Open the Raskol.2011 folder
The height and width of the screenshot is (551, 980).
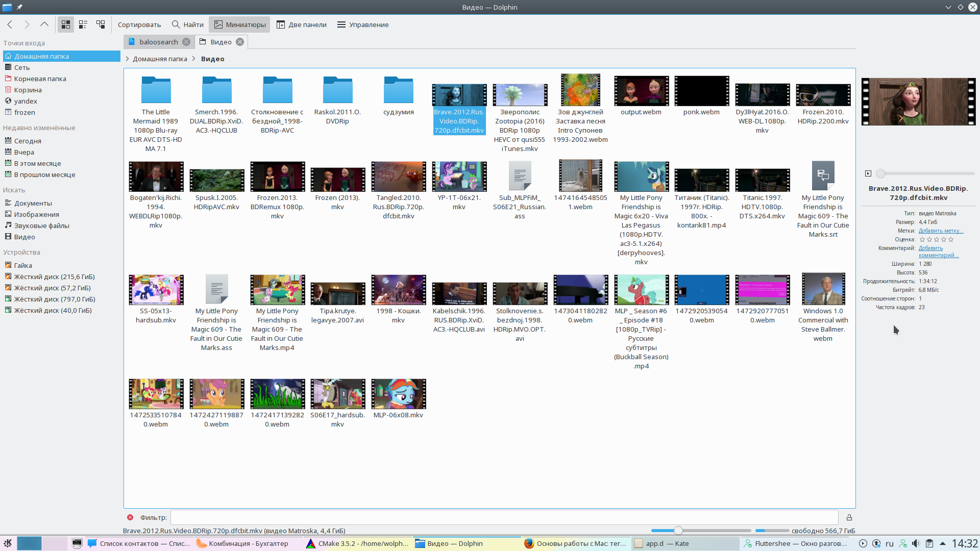337,100
